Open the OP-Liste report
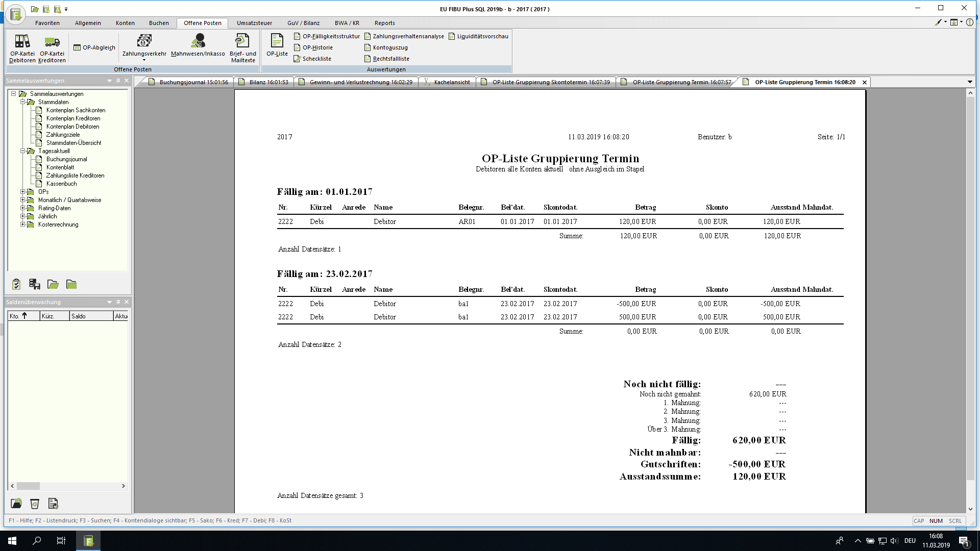 point(277,45)
